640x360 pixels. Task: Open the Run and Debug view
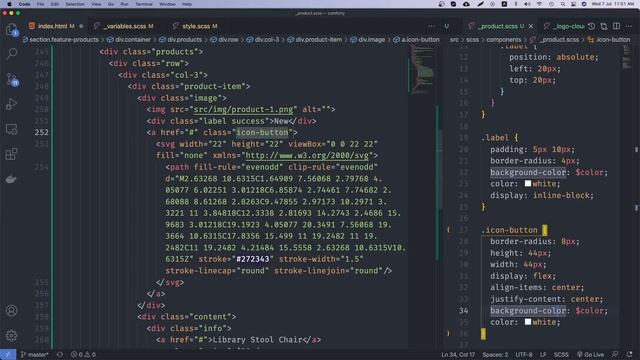(x=11, y=104)
